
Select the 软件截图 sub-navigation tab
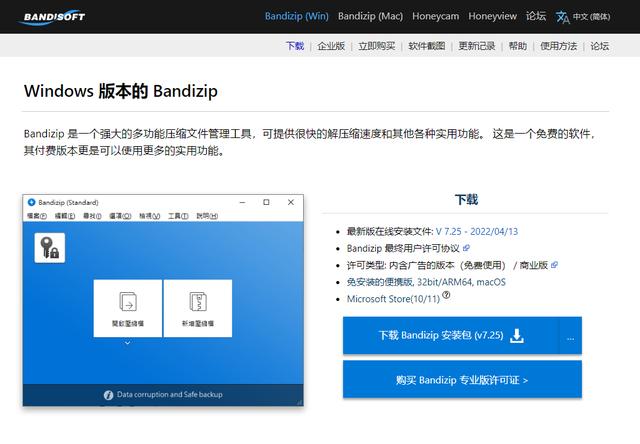[427, 46]
